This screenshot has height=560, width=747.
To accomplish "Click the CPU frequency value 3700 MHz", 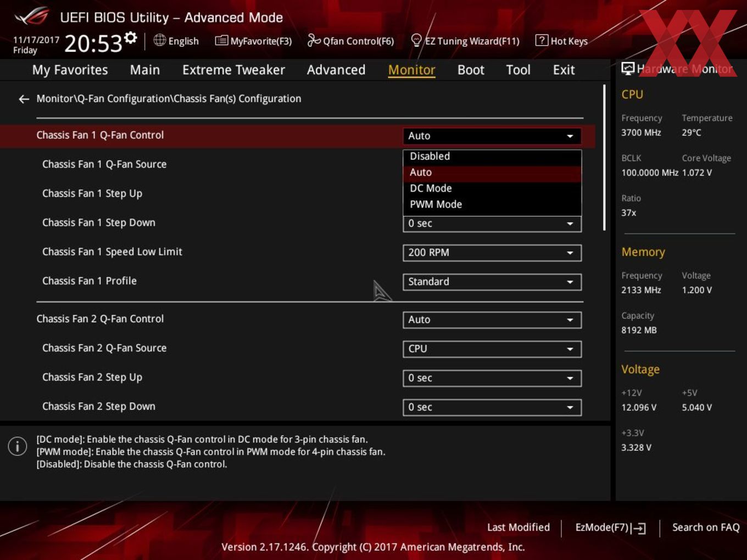I will [x=641, y=132].
